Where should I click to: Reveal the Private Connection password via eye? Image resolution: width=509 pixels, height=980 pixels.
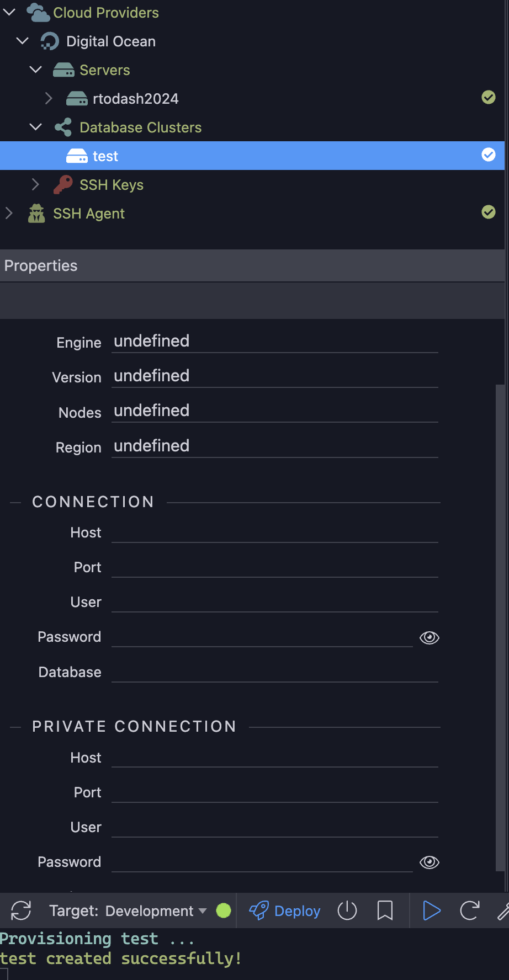click(x=430, y=862)
